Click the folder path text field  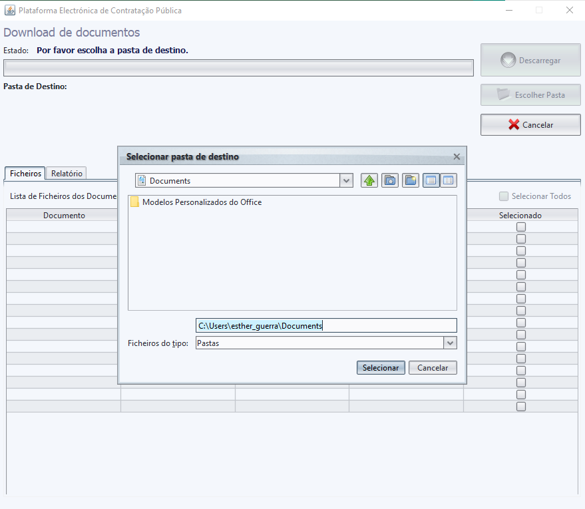coord(326,326)
